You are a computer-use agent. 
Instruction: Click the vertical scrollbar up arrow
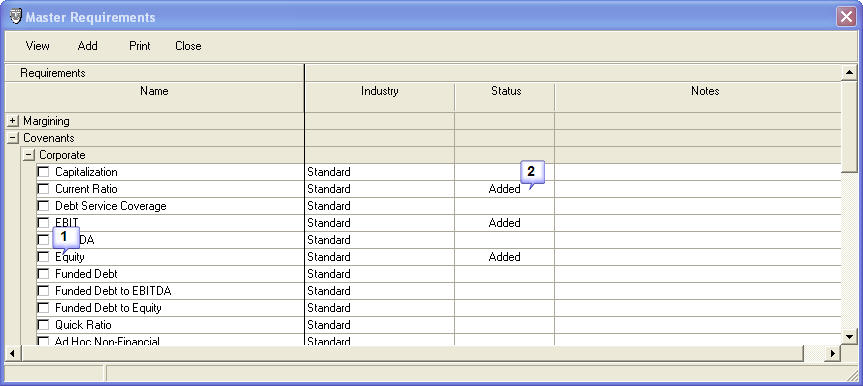(849, 72)
